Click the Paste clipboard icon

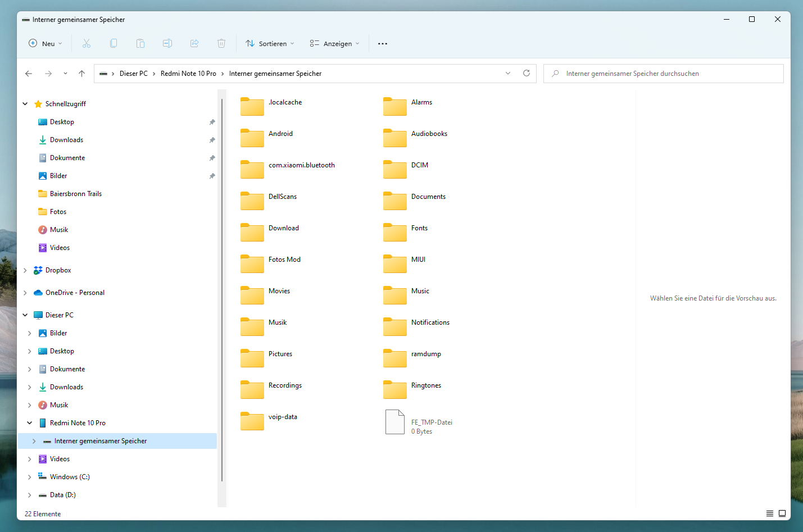[140, 43]
